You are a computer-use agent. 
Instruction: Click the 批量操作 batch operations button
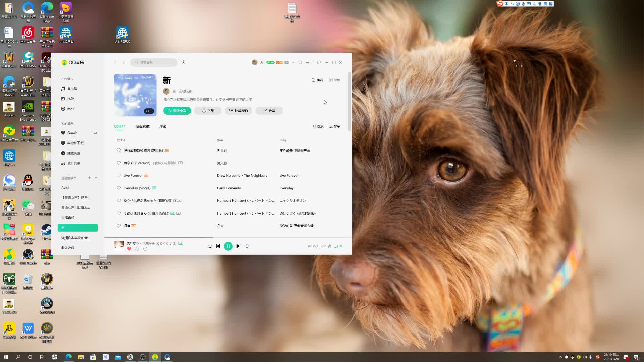click(238, 111)
